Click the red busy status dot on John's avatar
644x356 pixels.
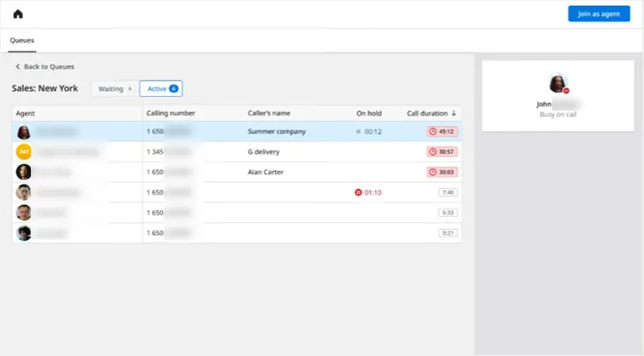click(566, 91)
